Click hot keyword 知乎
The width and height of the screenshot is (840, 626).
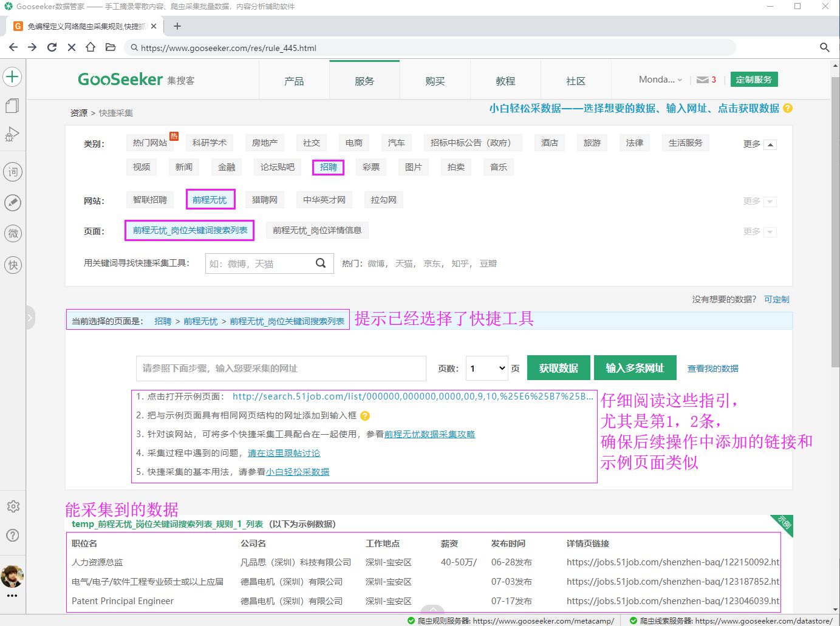coord(460,264)
